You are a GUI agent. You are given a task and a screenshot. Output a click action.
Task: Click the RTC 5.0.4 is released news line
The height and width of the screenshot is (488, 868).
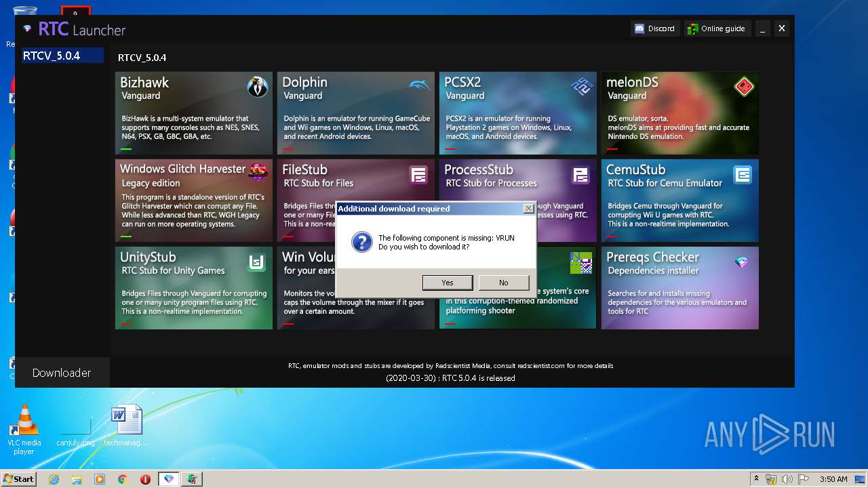[x=451, y=378]
